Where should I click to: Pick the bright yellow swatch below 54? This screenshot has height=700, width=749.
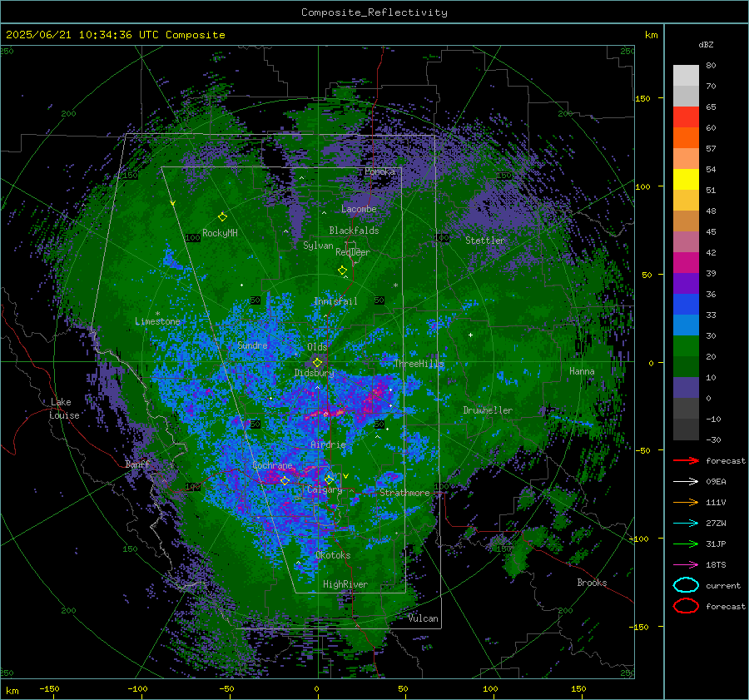coord(686,180)
